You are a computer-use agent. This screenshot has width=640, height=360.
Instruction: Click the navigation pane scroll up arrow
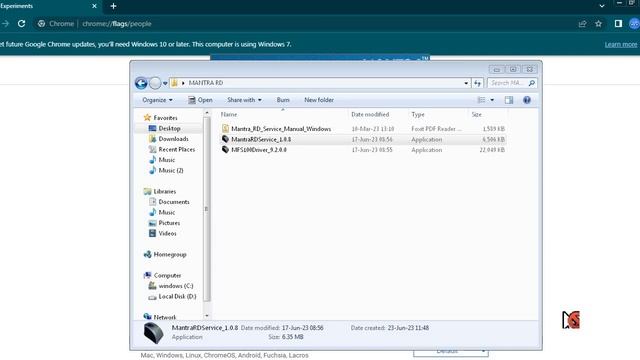point(207,113)
